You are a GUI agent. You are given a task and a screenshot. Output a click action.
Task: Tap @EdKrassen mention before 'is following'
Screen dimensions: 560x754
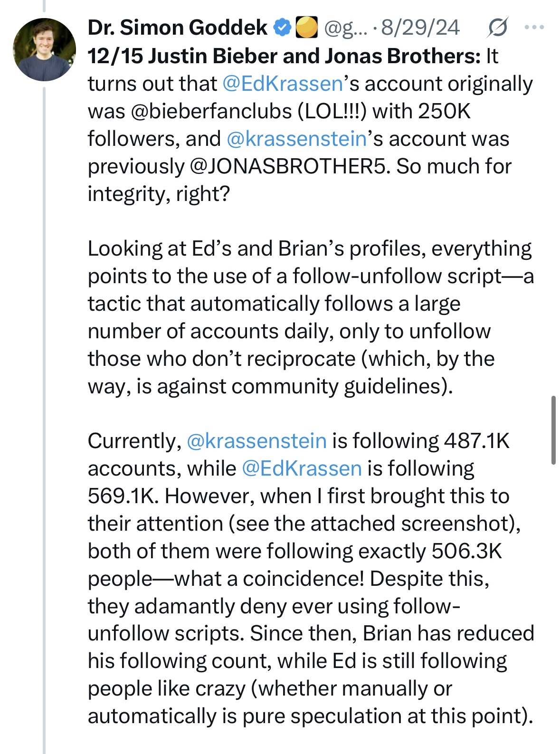(x=302, y=468)
